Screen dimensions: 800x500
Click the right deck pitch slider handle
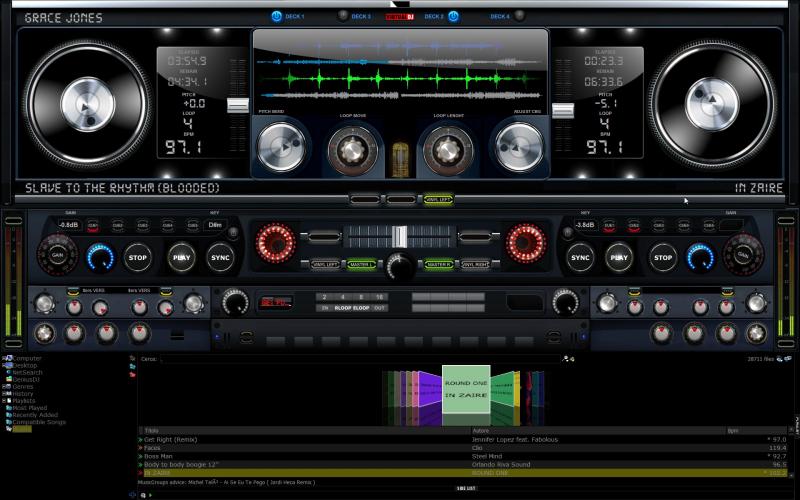tap(563, 111)
